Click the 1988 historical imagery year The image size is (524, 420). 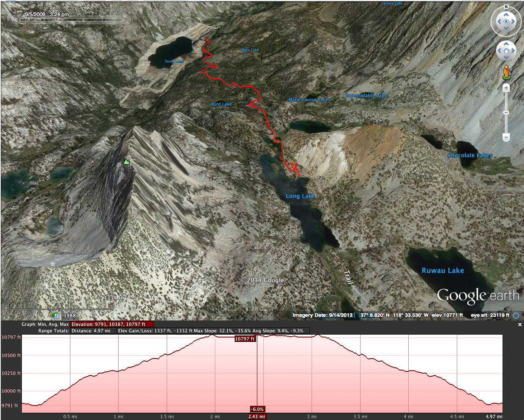click(x=70, y=316)
